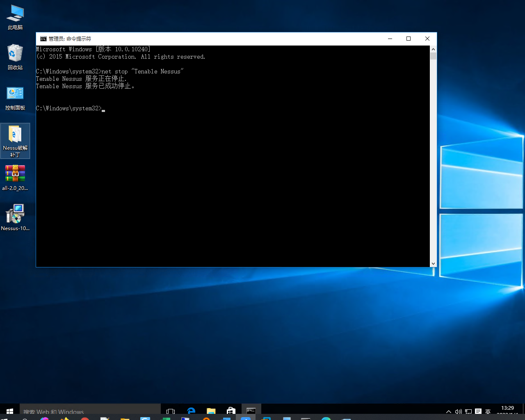Switch the 英 input language indicator
The image size is (525, 420).
coord(488,411)
